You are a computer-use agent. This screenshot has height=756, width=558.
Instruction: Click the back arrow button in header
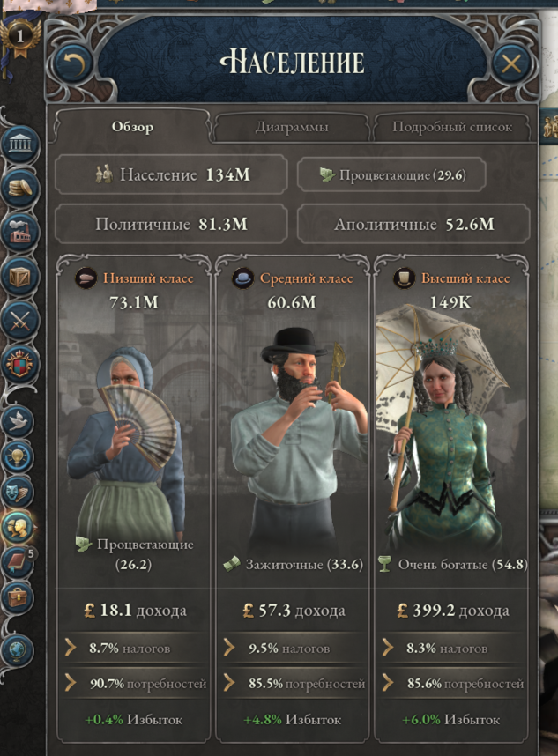74,63
